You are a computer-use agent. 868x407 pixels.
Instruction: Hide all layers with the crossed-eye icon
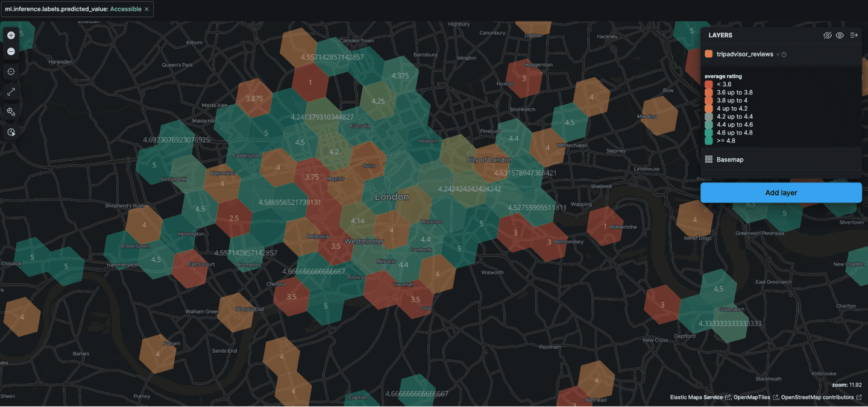click(828, 36)
